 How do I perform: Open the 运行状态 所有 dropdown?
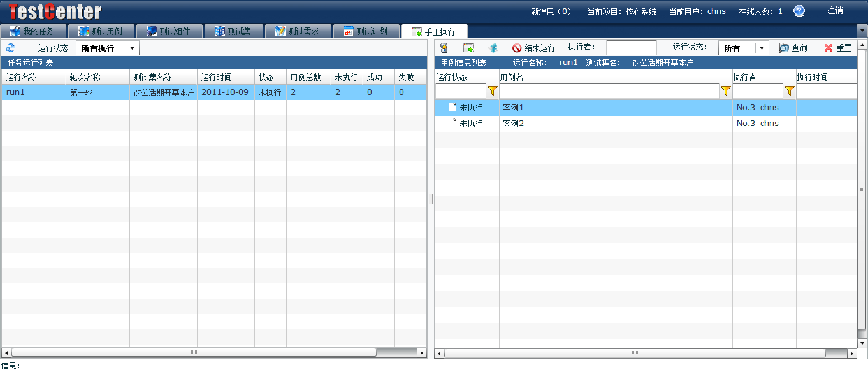click(761, 47)
